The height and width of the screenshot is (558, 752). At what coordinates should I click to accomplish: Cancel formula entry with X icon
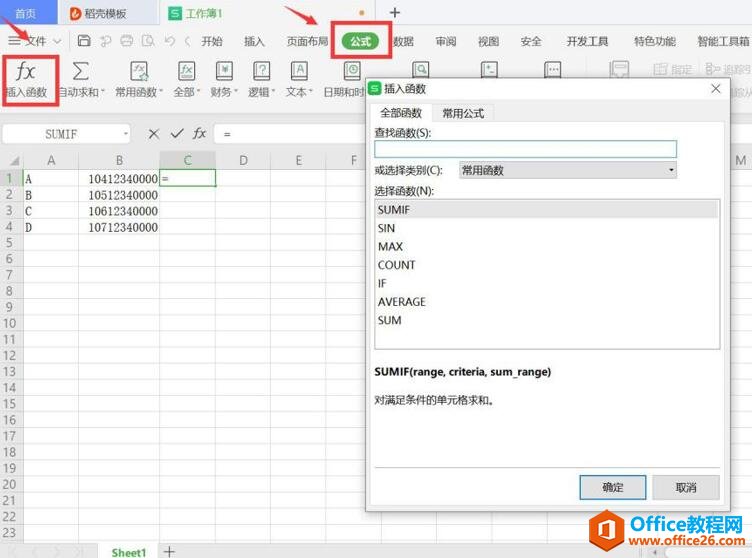[x=153, y=134]
